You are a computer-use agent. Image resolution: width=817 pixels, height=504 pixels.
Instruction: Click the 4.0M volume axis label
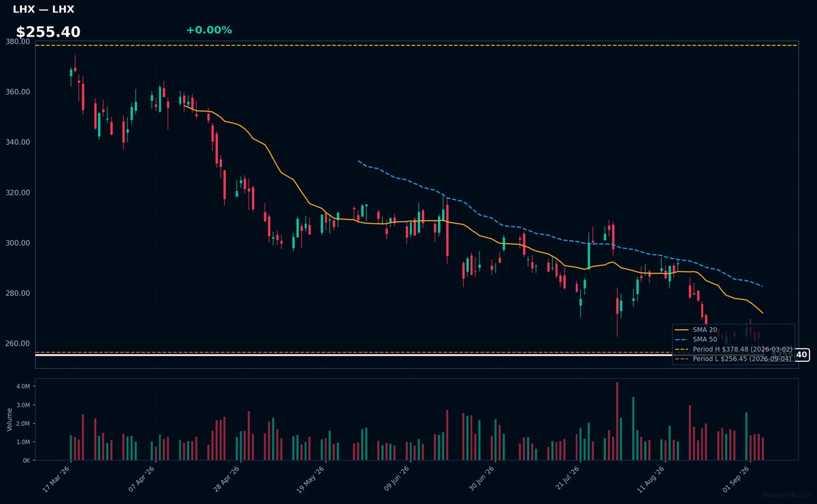pyautogui.click(x=23, y=386)
